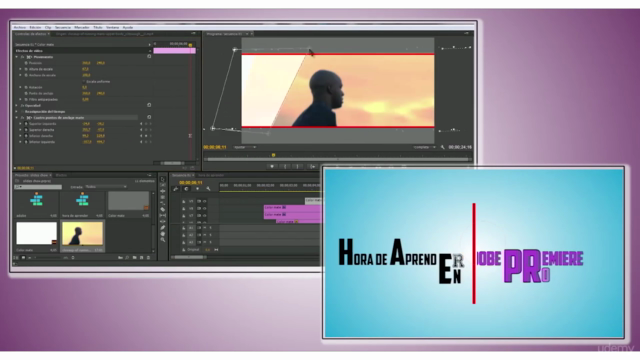This screenshot has height=360, width=640.
Task: Click the Delete trash icon in Project panel
Action: click(149, 258)
